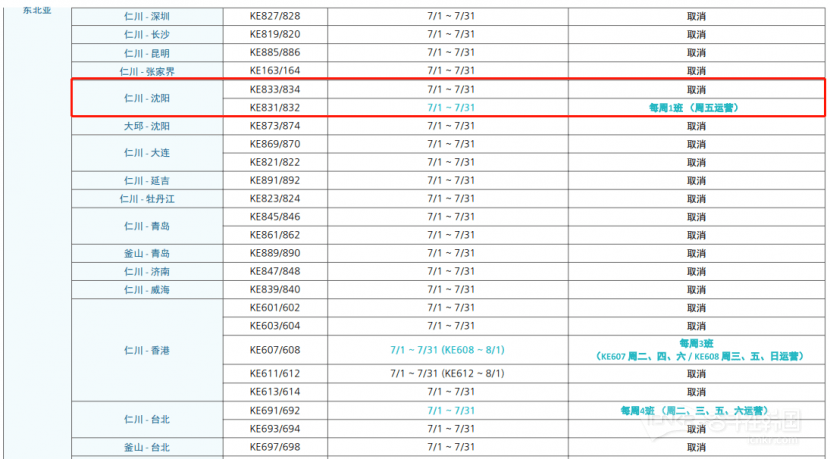Select flight number KE163/164
Screen dimensions: 830x459
274,71
